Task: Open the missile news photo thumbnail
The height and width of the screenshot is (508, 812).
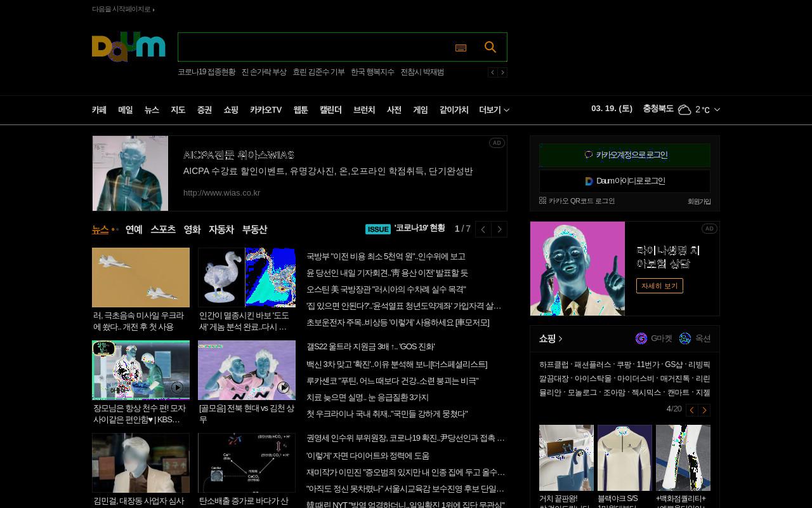Action: pos(141,277)
